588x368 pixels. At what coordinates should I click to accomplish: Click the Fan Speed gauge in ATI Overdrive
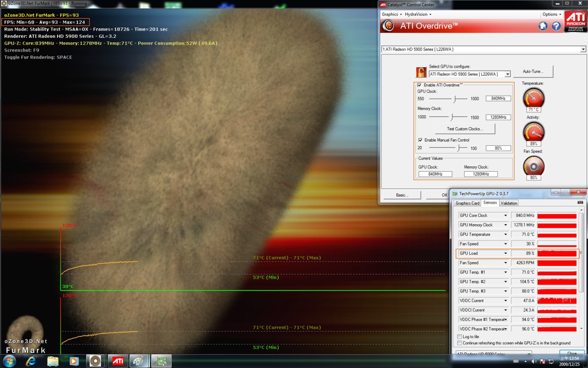[x=534, y=166]
